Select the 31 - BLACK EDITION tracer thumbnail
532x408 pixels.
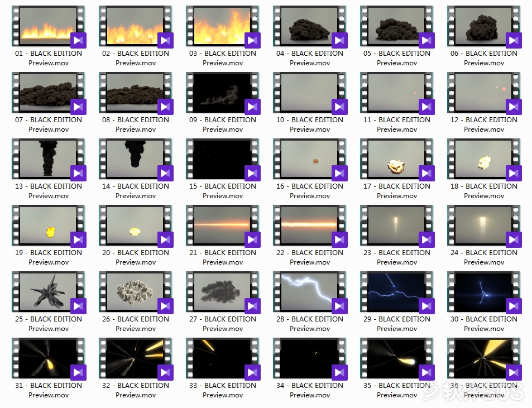tap(48, 358)
